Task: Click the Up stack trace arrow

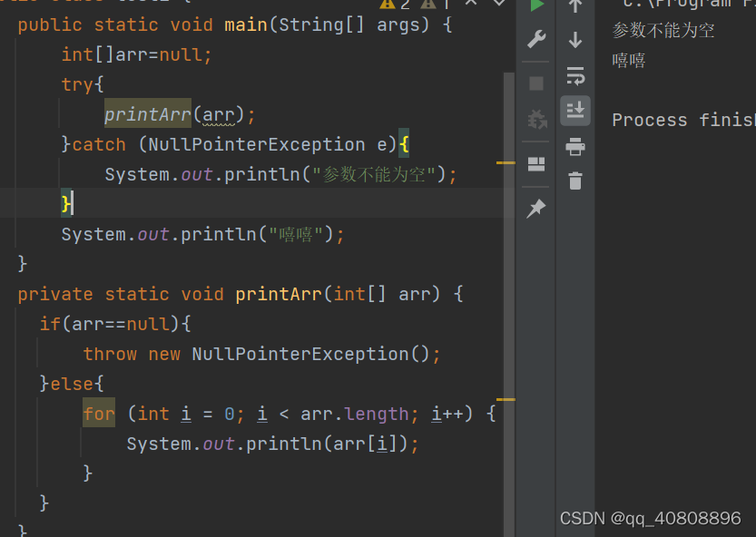Action: tap(575, 5)
